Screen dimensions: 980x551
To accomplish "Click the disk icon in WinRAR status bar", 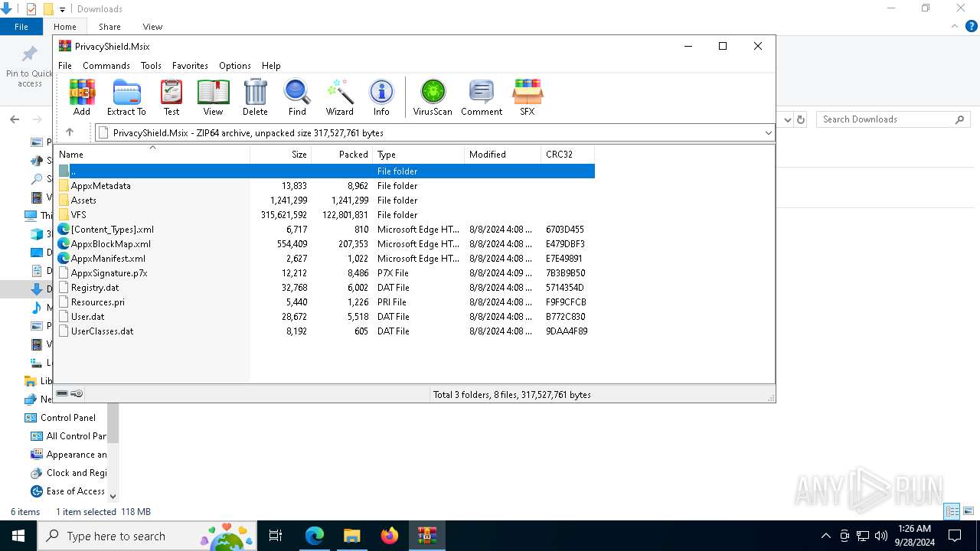I will [x=62, y=393].
